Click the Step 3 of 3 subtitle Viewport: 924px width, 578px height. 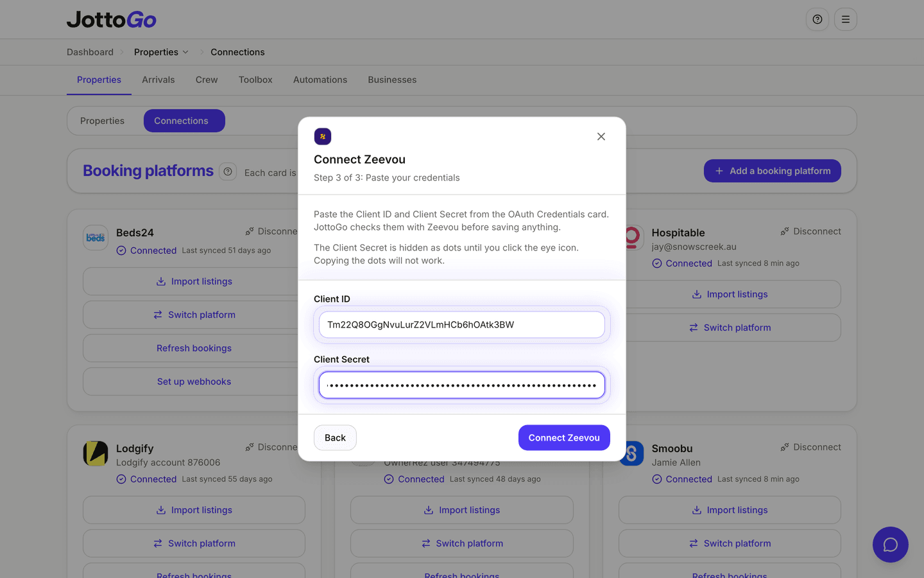(387, 178)
